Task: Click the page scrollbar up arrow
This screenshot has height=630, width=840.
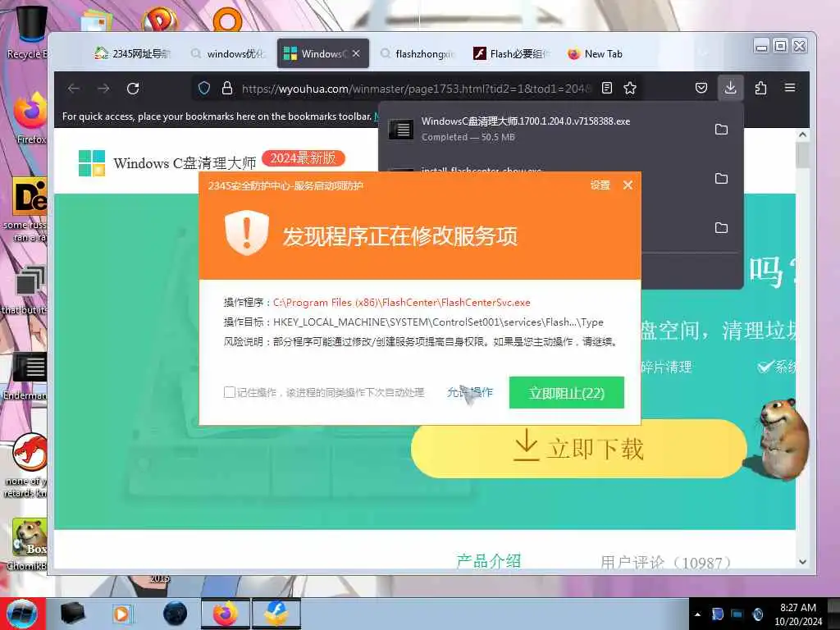Action: coord(802,135)
